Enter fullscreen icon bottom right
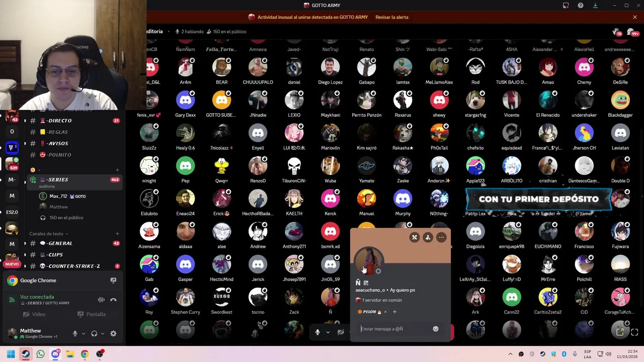 tap(634, 332)
